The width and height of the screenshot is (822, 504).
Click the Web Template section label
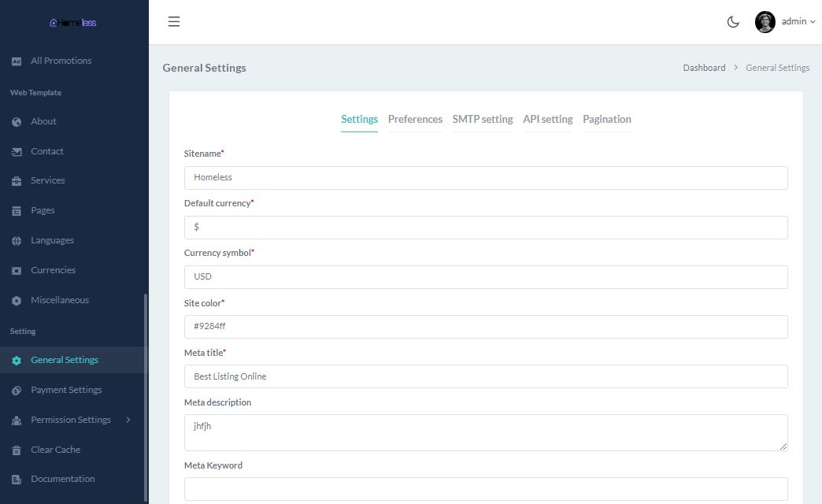point(35,93)
